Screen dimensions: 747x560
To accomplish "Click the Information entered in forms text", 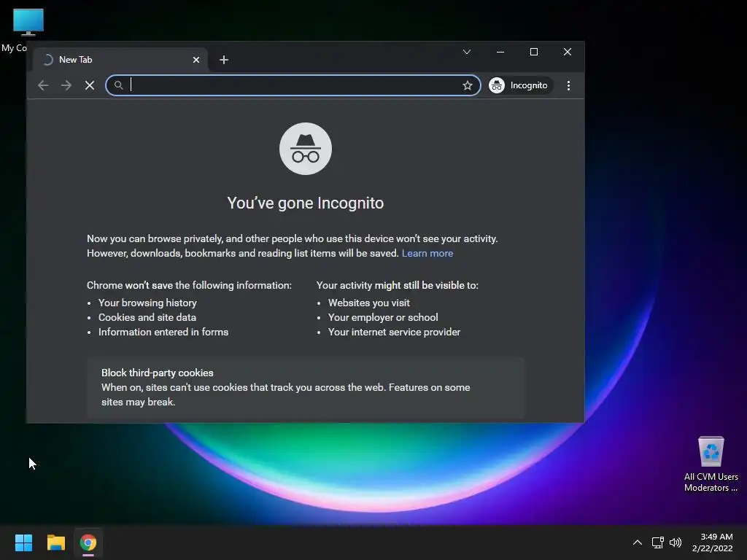I will click(x=163, y=332).
